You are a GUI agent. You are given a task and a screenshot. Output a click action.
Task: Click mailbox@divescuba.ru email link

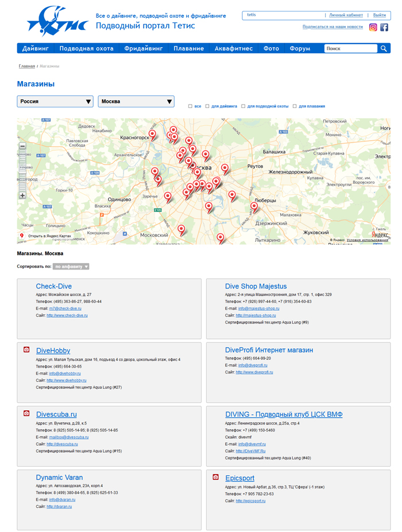click(x=69, y=437)
